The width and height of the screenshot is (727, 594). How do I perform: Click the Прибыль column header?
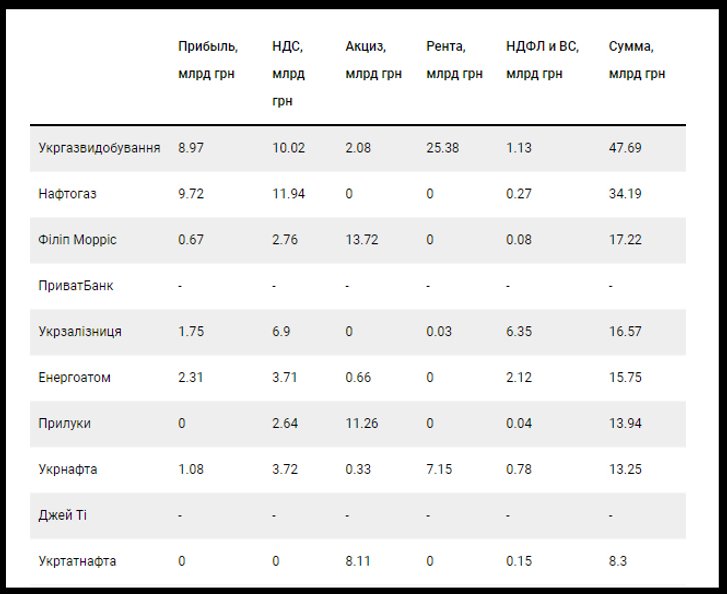(x=208, y=60)
